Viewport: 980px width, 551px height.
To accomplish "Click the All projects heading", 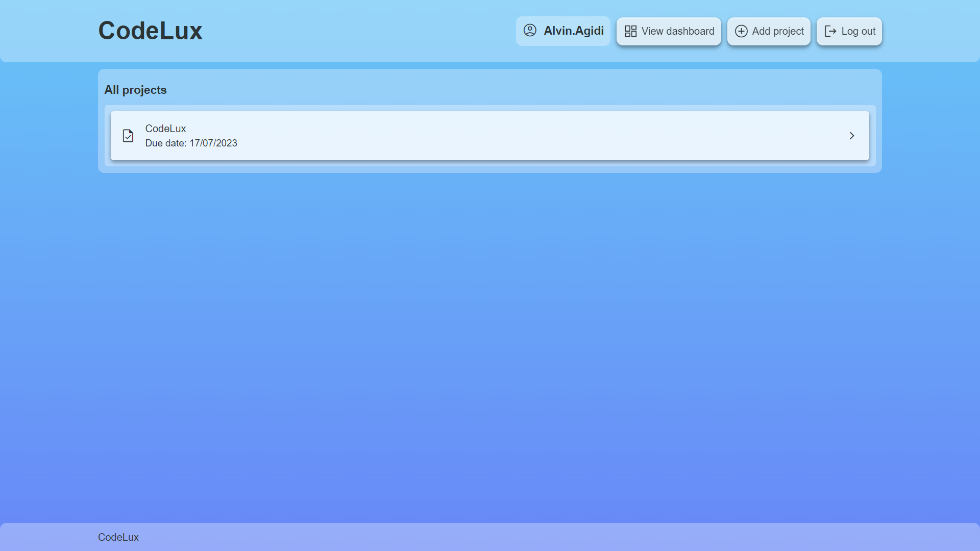I will (135, 90).
